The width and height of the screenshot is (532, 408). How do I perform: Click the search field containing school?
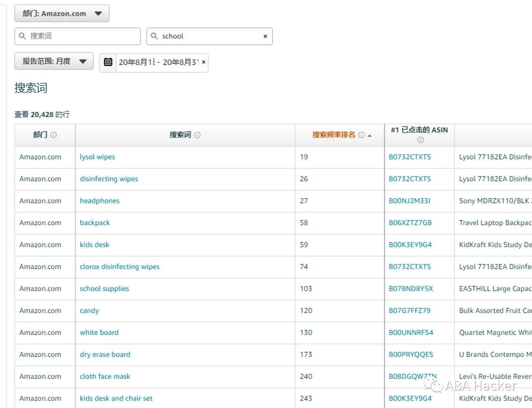click(209, 36)
